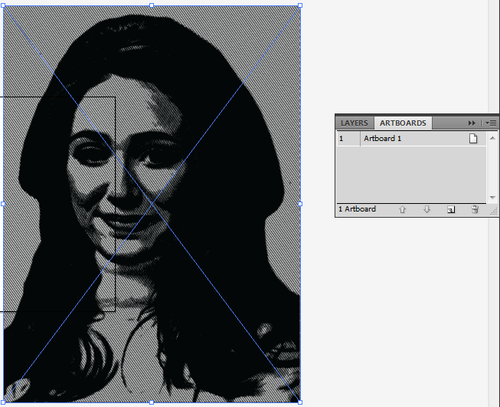Delete the artboard using the trash icon
Screen dimensions: 500x407
(475, 209)
